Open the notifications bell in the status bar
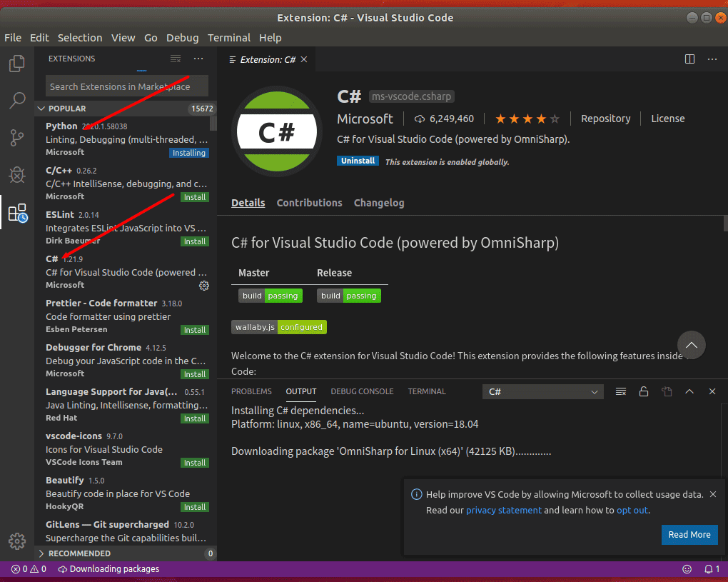This screenshot has width=728, height=582. pyautogui.click(x=712, y=569)
